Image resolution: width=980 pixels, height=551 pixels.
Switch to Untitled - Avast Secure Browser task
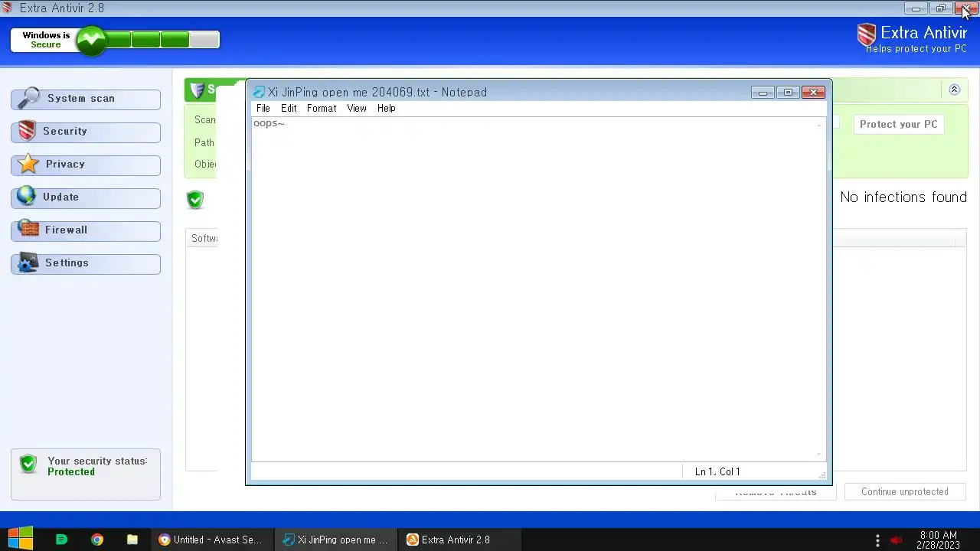211,540
